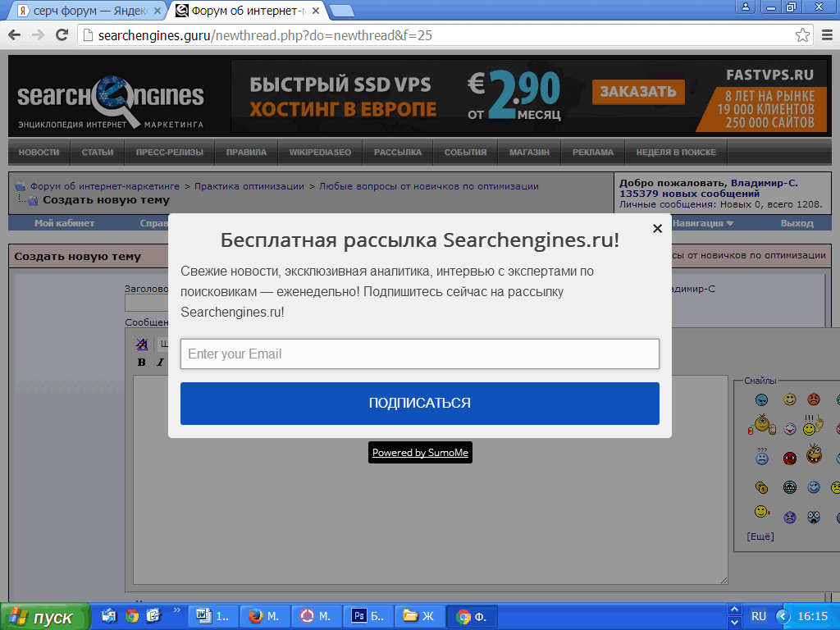Toggle bold formatting in the editor

tap(141, 362)
